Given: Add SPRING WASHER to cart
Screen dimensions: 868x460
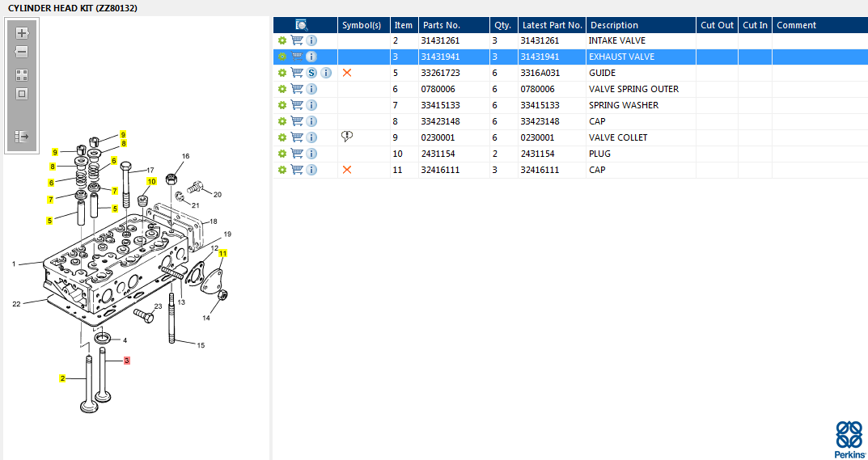Looking at the screenshot, I should click(297, 104).
